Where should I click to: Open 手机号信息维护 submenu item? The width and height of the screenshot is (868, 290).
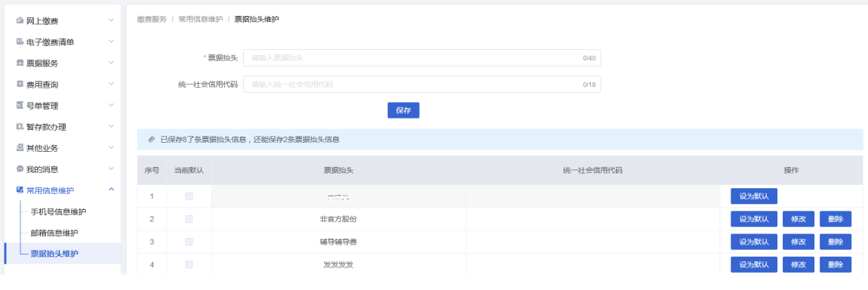[58, 211]
